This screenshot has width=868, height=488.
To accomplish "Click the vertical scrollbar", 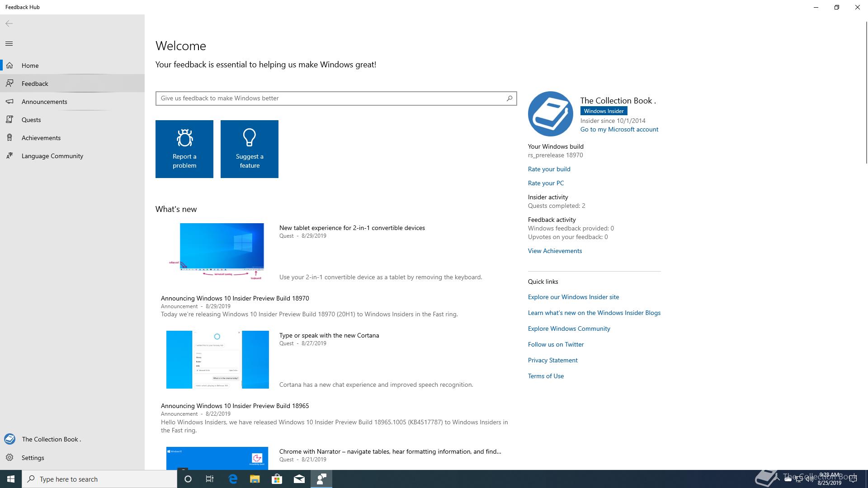I will (866, 93).
